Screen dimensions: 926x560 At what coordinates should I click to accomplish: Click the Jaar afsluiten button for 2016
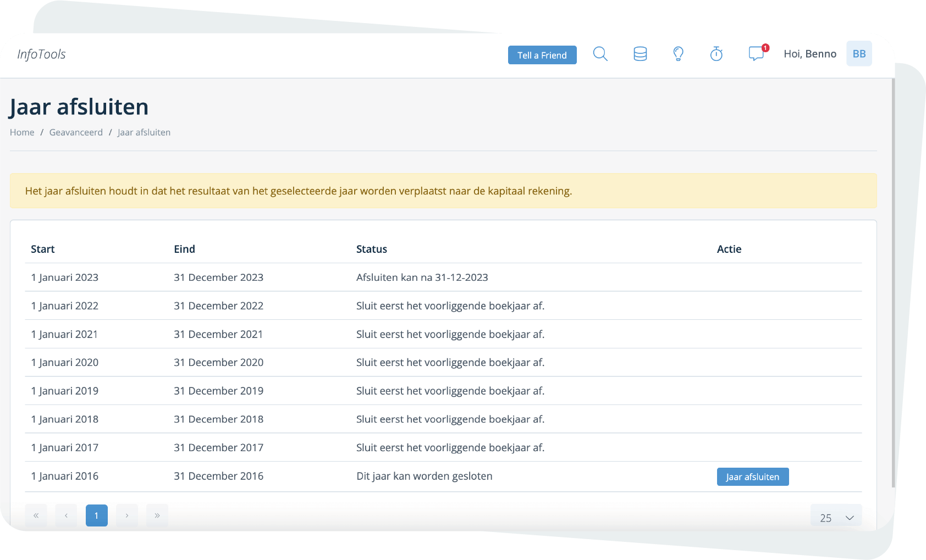click(x=753, y=476)
